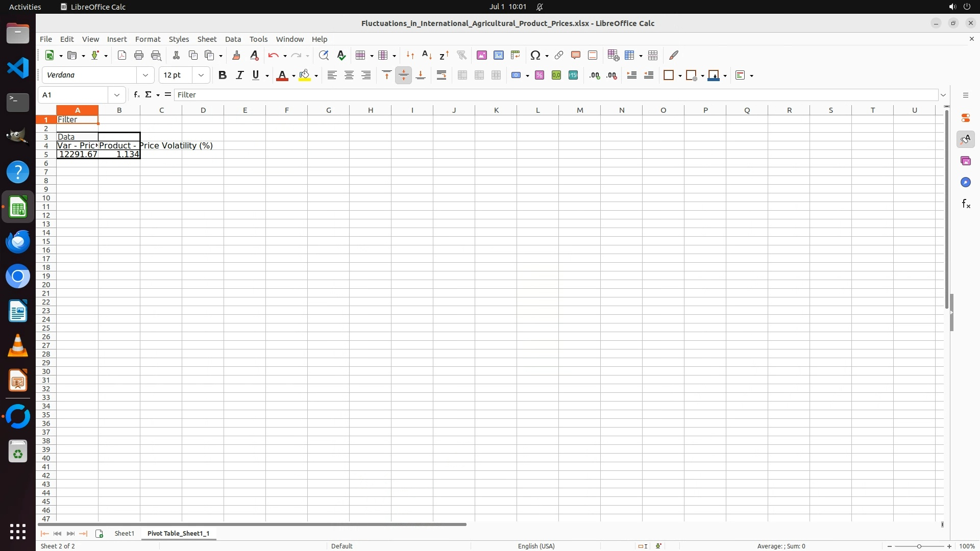Screen dimensions: 980x551
Task: Toggle Italic formatting
Action: click(239, 76)
